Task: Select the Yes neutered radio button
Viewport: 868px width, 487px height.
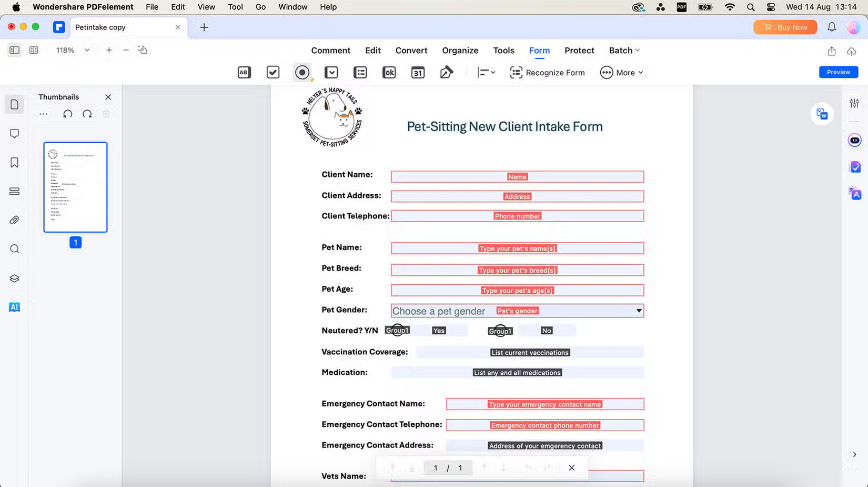Action: coord(398,330)
